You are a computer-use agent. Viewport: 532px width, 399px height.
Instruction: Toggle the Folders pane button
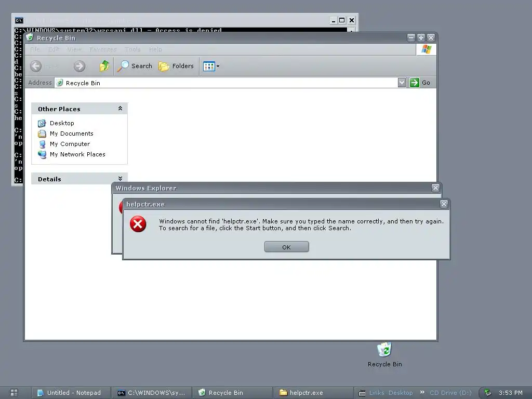176,66
